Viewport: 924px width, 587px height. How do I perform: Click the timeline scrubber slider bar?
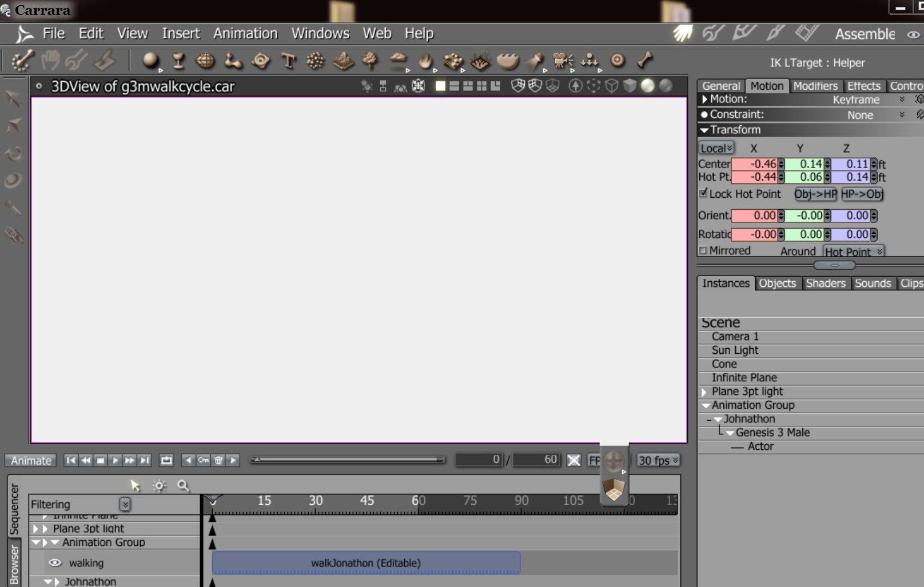pos(348,460)
